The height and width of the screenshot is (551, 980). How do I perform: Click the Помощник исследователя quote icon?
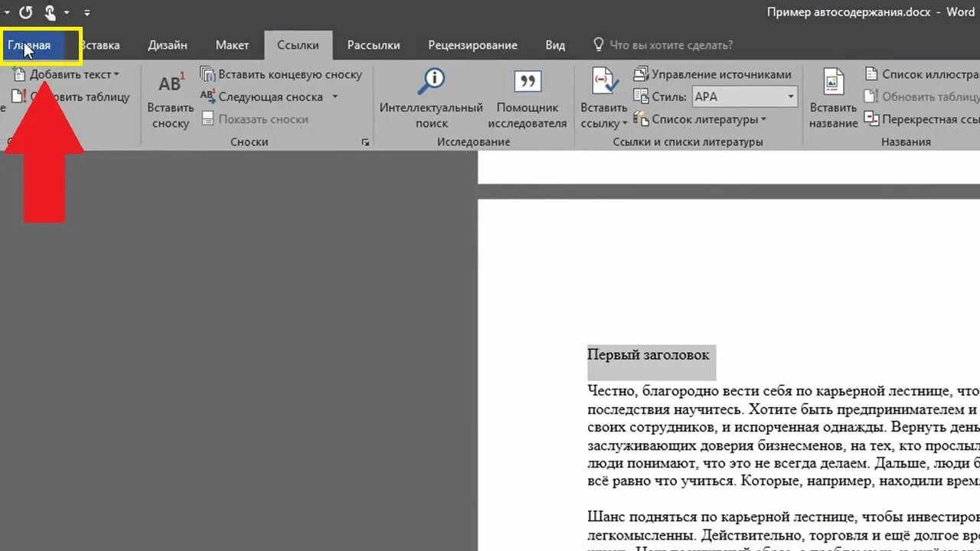(527, 81)
